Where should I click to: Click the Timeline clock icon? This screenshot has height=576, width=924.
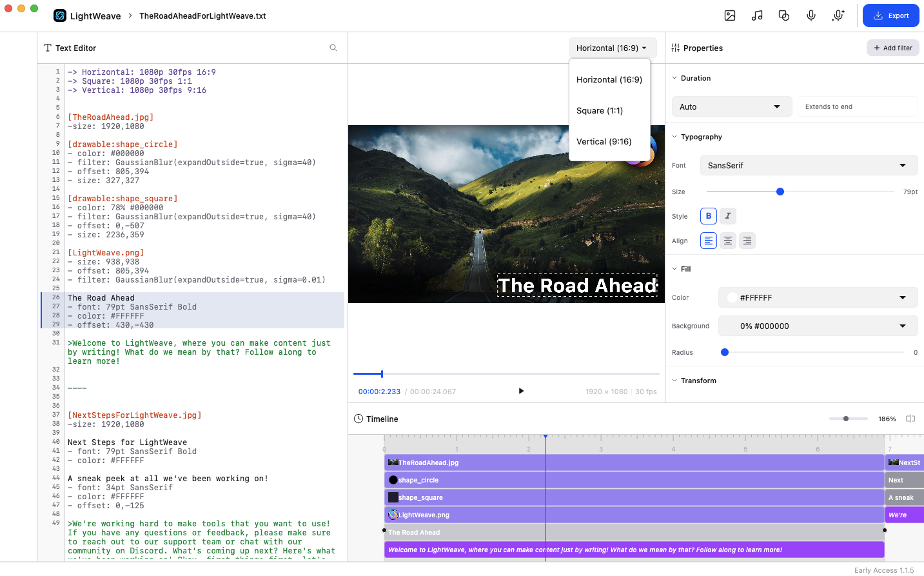coord(359,419)
